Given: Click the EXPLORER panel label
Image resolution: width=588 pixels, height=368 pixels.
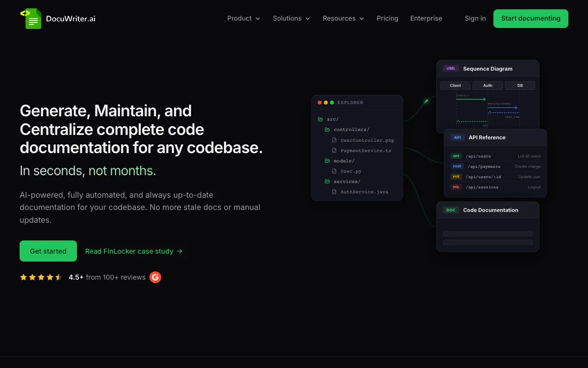Looking at the screenshot, I should click(x=350, y=103).
